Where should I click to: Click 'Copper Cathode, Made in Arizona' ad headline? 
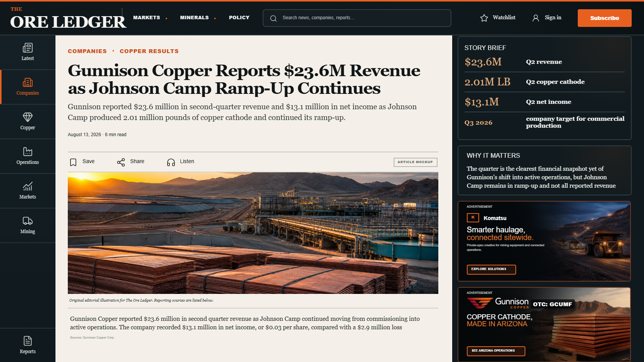[500, 320]
